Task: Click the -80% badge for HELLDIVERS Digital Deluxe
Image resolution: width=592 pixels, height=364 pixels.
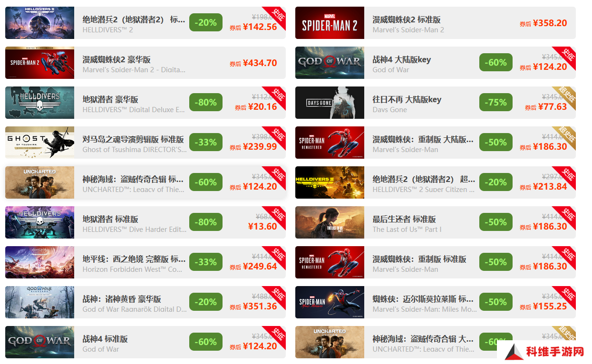Action: coord(206,102)
